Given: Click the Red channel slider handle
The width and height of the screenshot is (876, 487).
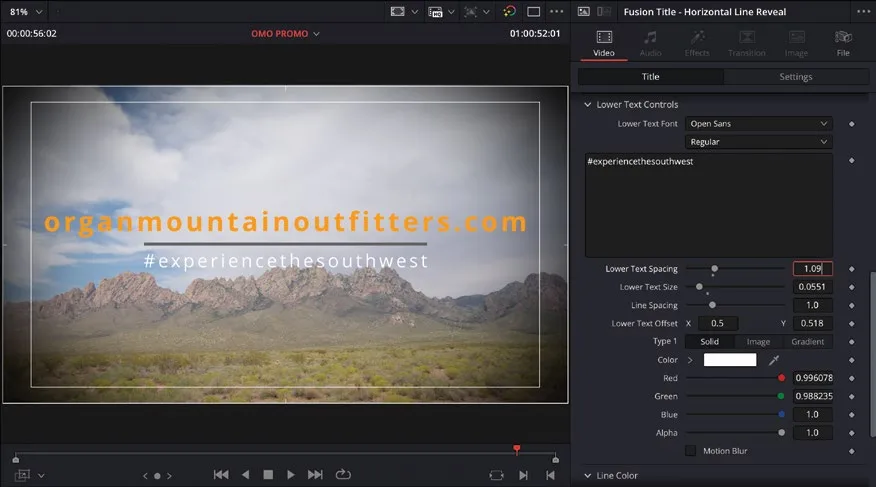Looking at the screenshot, I should (782, 378).
